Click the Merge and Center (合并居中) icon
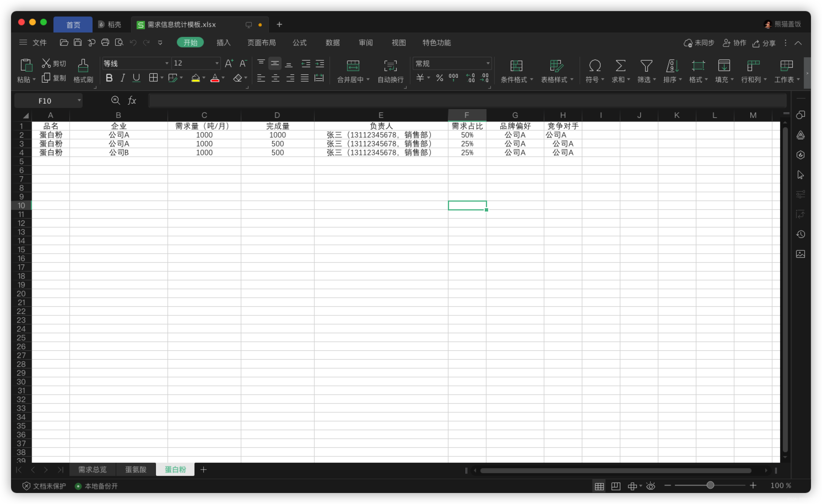The width and height of the screenshot is (822, 504). (353, 66)
